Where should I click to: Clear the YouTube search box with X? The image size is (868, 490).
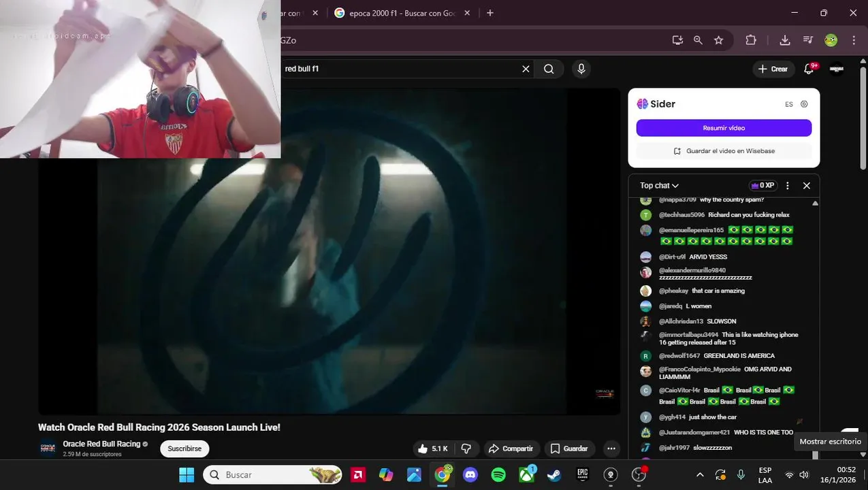tap(526, 69)
